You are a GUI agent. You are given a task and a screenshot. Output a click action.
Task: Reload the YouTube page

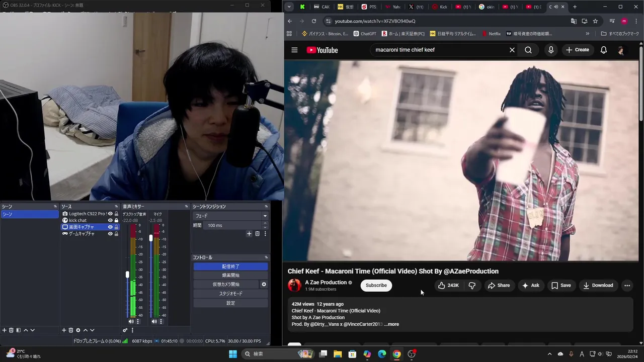314,21
